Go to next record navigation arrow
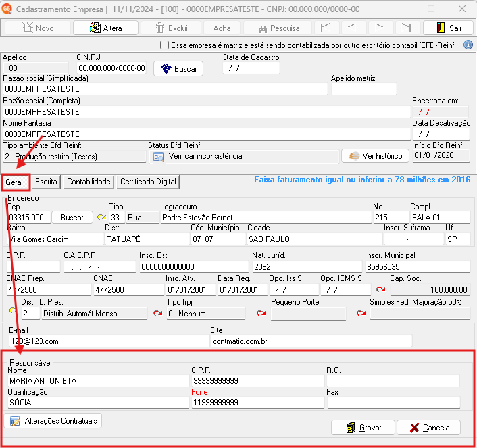The height and width of the screenshot is (448, 477). coord(380,28)
